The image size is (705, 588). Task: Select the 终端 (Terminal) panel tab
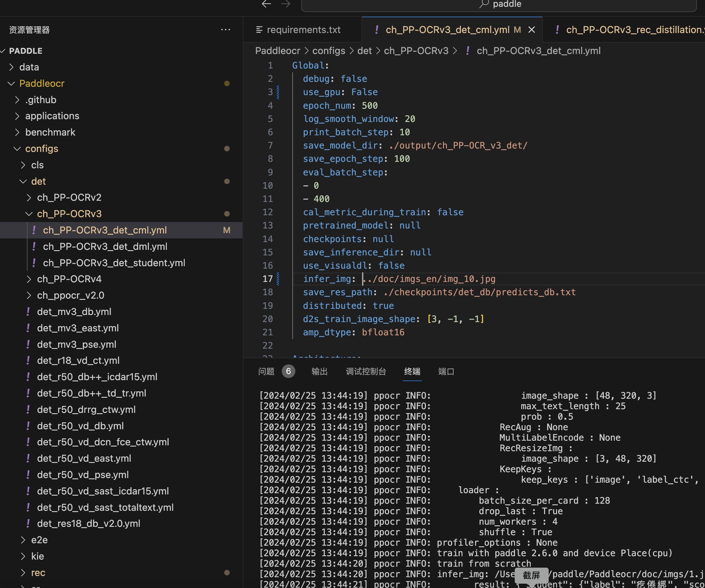pyautogui.click(x=412, y=372)
